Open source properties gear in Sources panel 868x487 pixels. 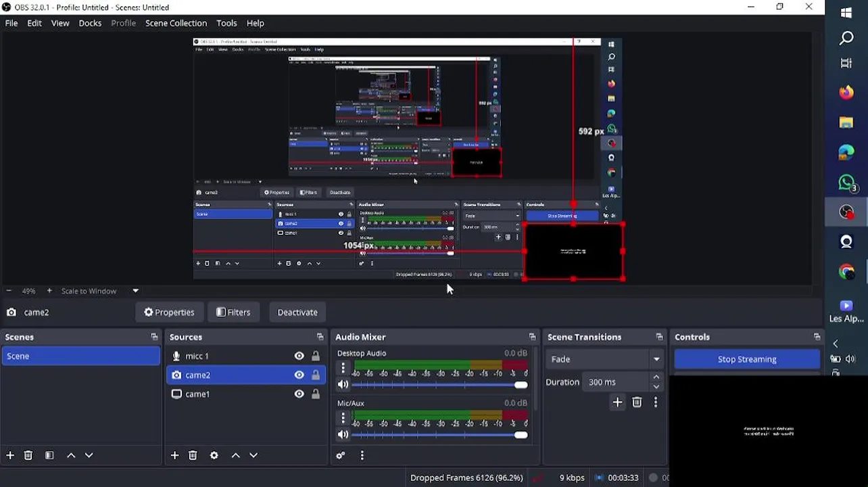click(214, 455)
